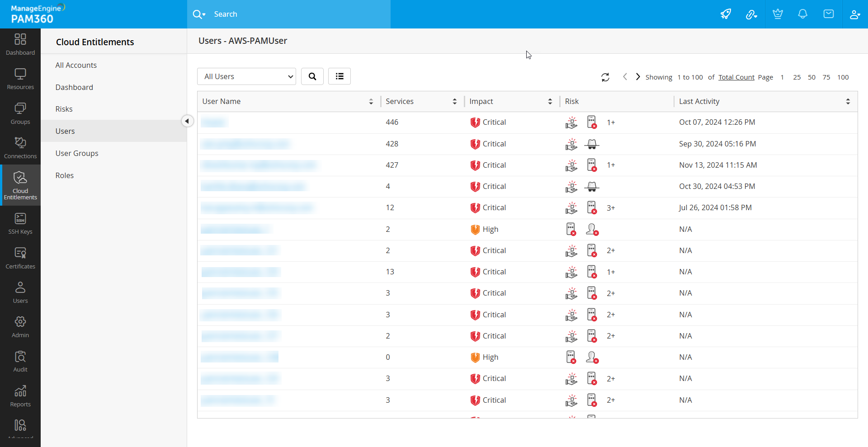
Task: Click the search button beside All Users
Action: click(x=312, y=76)
